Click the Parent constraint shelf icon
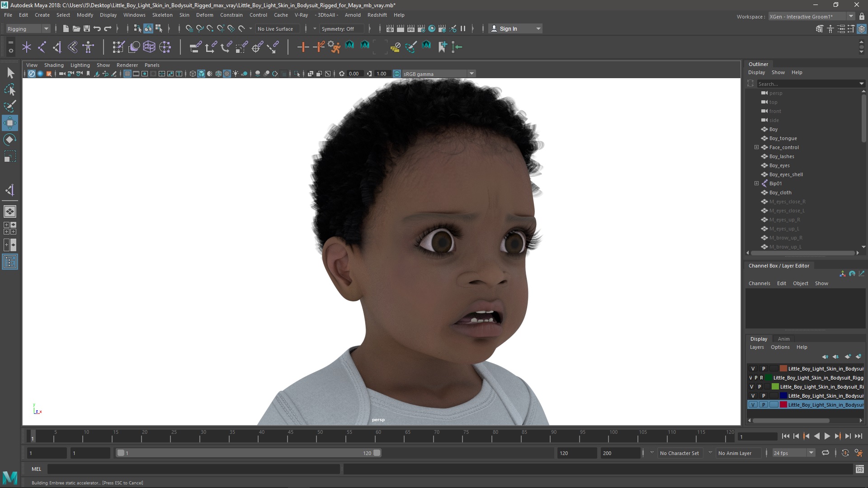This screenshot has width=868, height=488. (x=195, y=47)
